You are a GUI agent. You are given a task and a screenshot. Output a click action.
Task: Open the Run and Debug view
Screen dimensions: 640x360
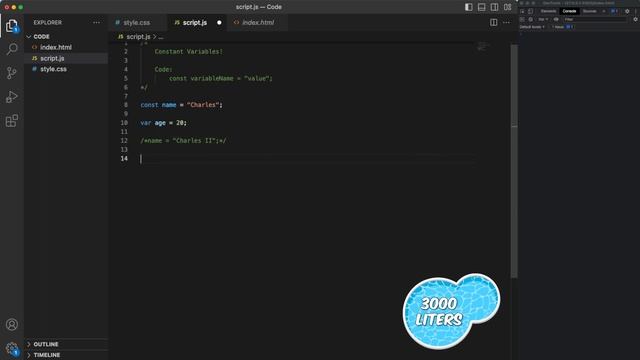12,97
